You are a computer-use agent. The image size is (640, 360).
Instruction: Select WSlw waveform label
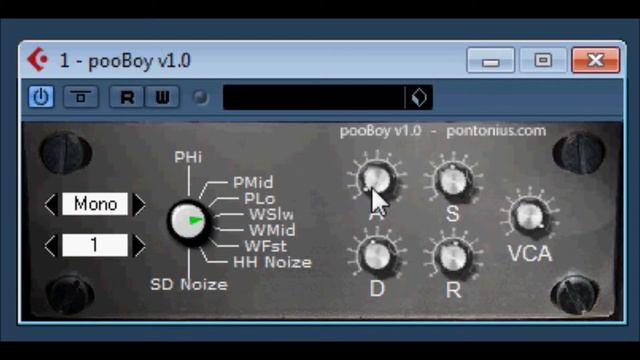point(271,214)
